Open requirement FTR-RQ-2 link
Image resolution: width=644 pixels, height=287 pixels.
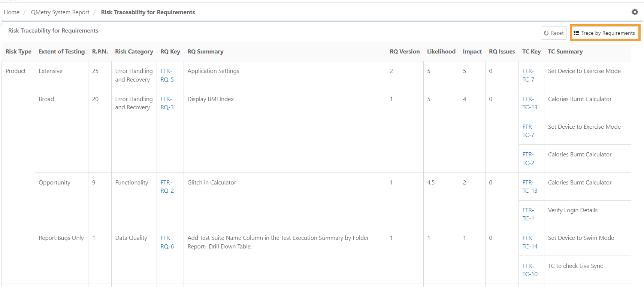point(167,186)
